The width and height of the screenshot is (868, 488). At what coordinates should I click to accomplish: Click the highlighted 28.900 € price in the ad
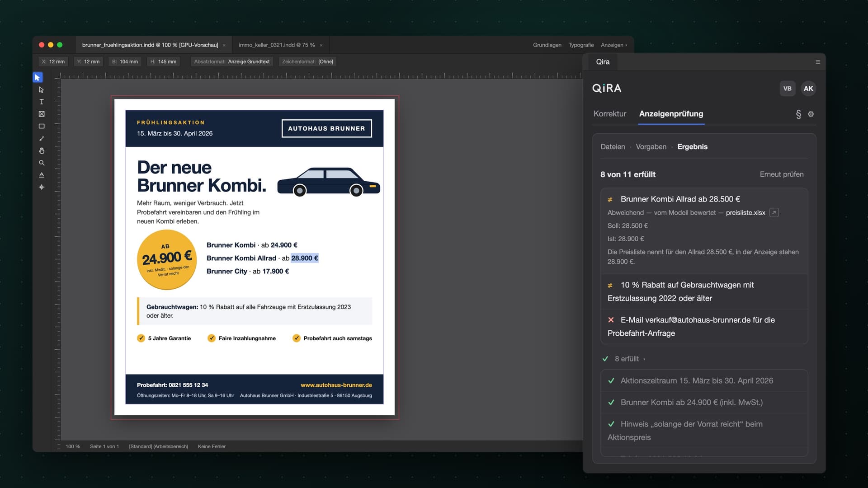point(305,258)
